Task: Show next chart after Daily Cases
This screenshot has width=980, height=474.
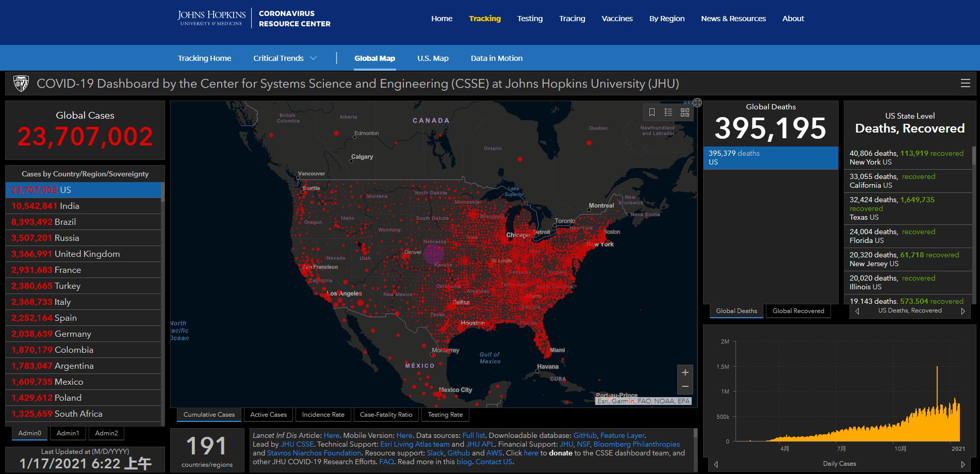Action: click(962, 464)
